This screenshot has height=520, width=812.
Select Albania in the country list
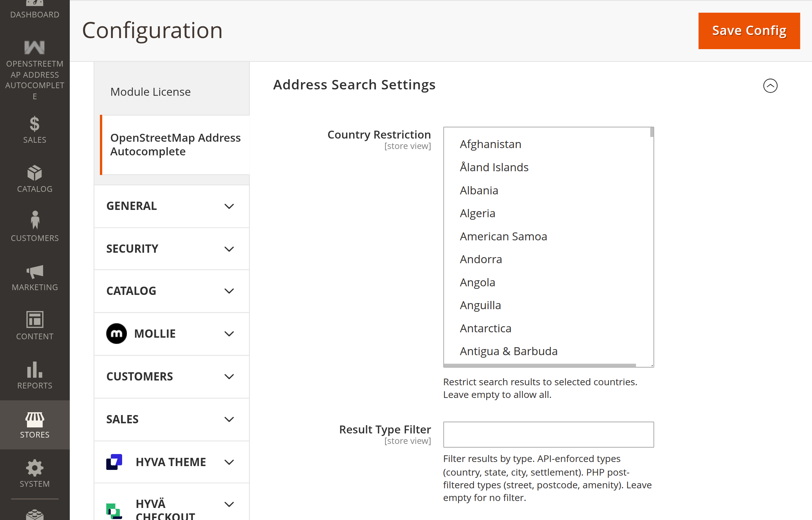(x=479, y=191)
